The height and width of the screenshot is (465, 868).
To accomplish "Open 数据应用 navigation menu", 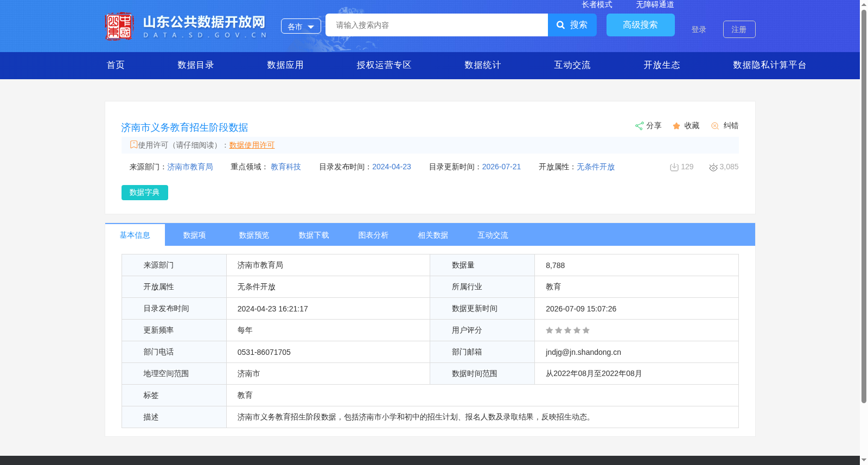I will (x=285, y=65).
